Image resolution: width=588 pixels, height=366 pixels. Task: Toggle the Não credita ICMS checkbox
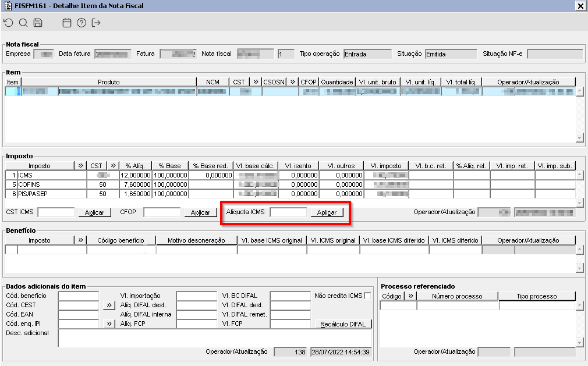click(367, 296)
